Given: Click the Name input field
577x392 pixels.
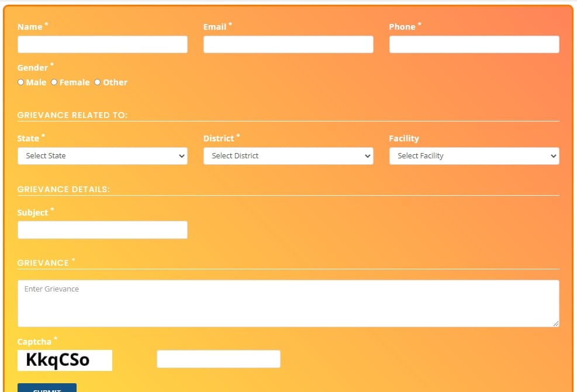Looking at the screenshot, I should [102, 44].
